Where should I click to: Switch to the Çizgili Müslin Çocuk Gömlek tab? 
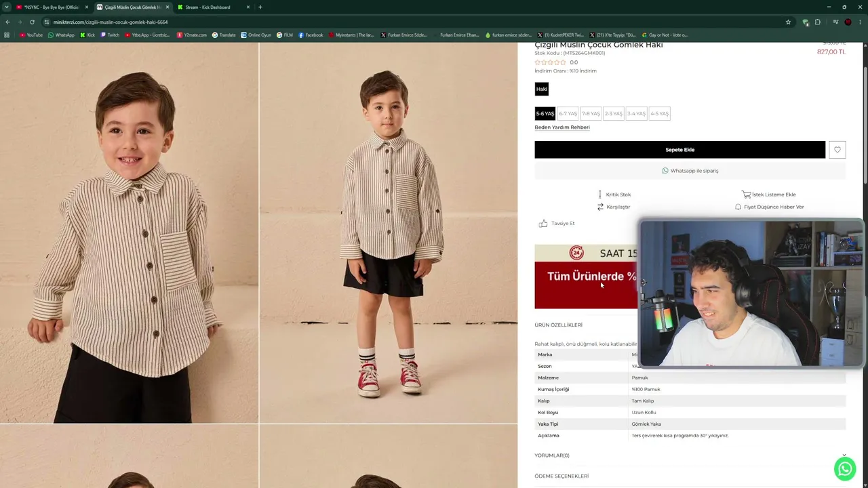point(133,7)
